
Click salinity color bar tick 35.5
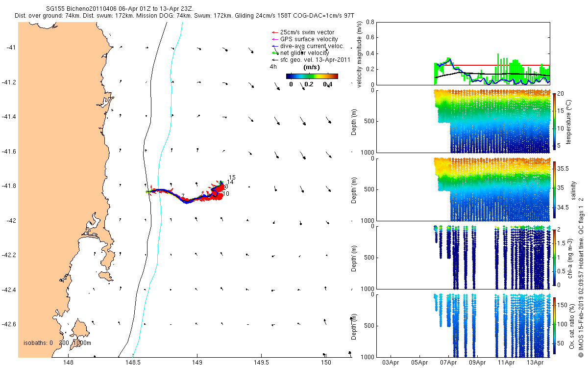563,168
